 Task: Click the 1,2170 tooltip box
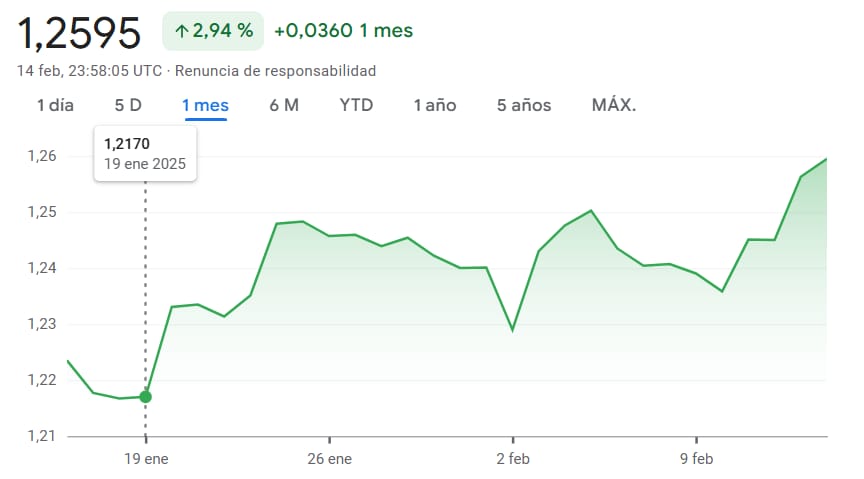pyautogui.click(x=145, y=153)
